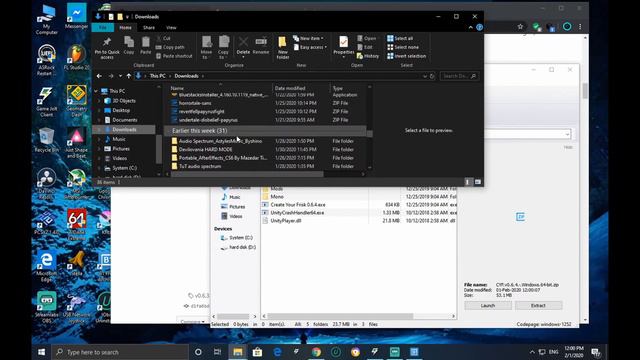
Task: Switch to the Home ribbon tab
Action: click(125, 27)
